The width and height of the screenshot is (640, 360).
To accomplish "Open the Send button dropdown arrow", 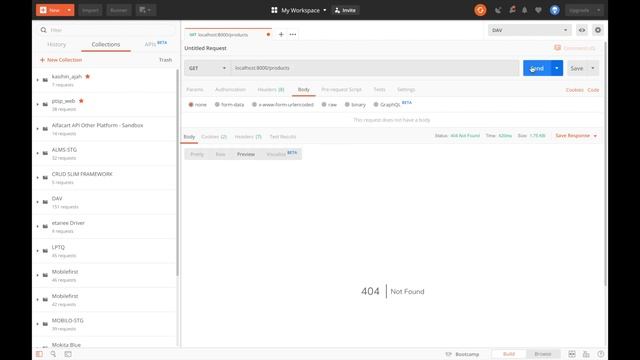I will point(557,68).
